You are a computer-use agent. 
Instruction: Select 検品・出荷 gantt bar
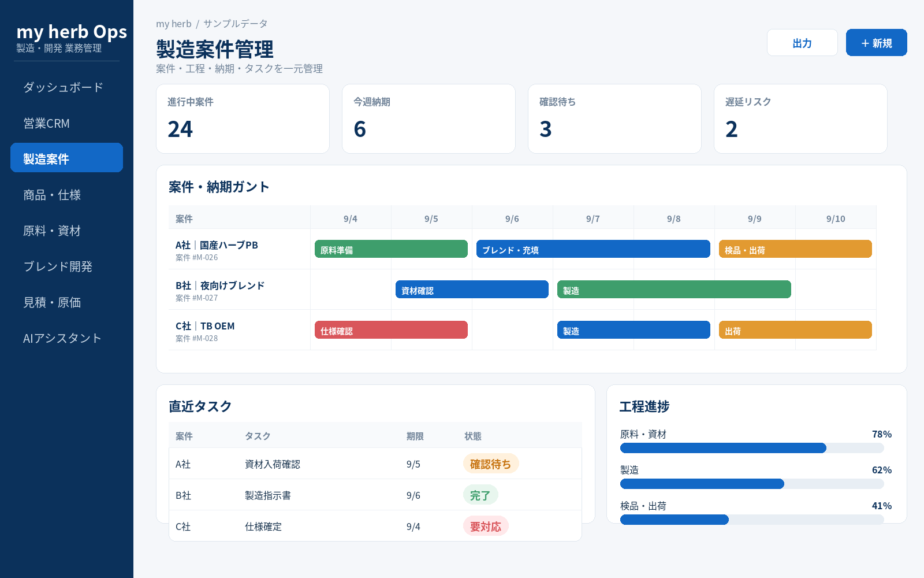[x=795, y=249]
